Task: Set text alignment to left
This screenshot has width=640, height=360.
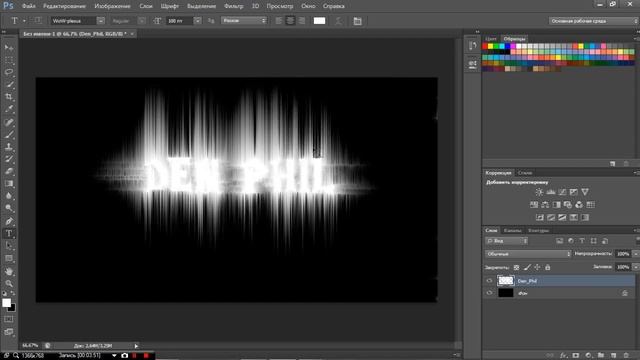Action: point(279,21)
